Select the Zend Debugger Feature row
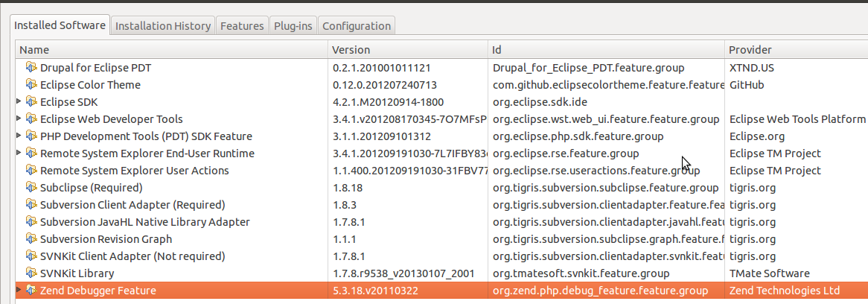This screenshot has width=868, height=304. (441, 291)
